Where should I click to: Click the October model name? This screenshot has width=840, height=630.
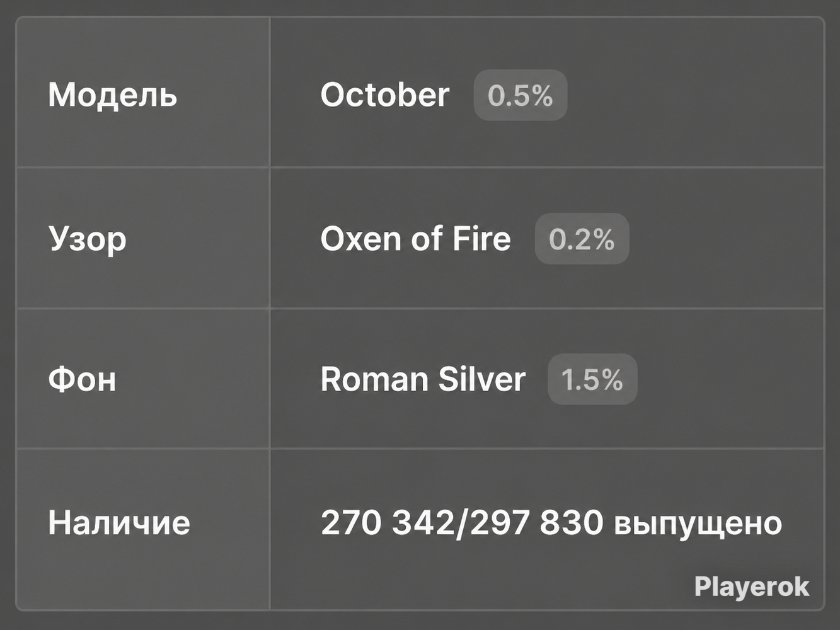tap(384, 95)
